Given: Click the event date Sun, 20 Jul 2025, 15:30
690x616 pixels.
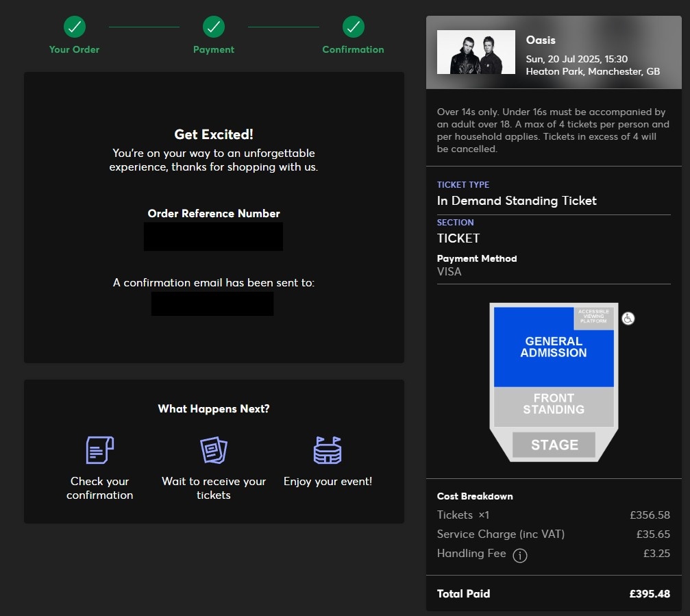Looking at the screenshot, I should point(577,59).
